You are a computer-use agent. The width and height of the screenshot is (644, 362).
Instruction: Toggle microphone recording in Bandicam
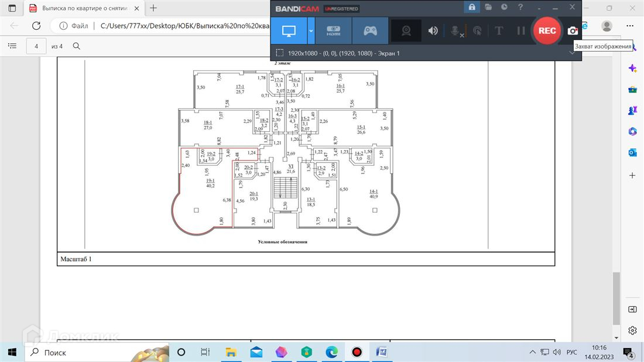tap(455, 31)
